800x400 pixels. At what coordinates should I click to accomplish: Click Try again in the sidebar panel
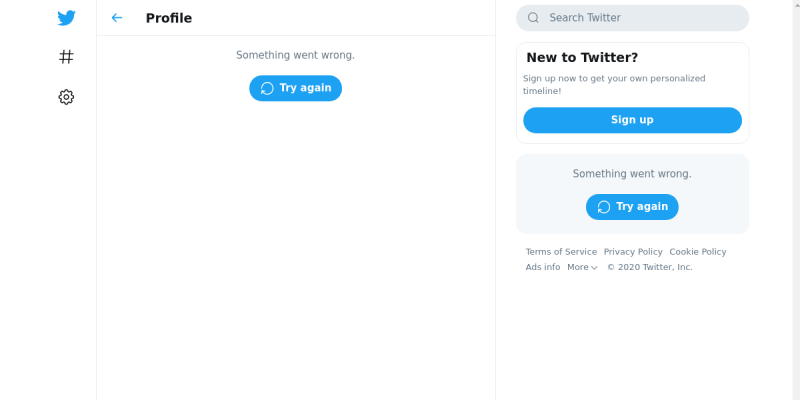pyautogui.click(x=632, y=207)
